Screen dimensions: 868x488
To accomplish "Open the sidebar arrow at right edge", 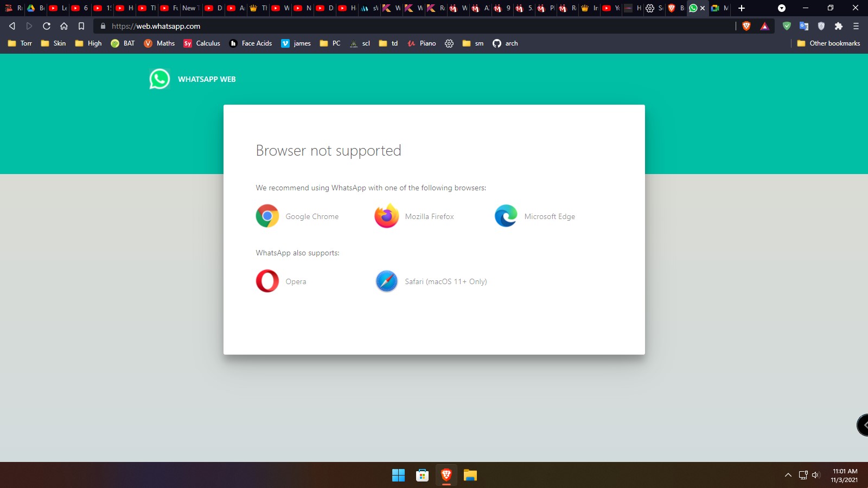I will 863,425.
